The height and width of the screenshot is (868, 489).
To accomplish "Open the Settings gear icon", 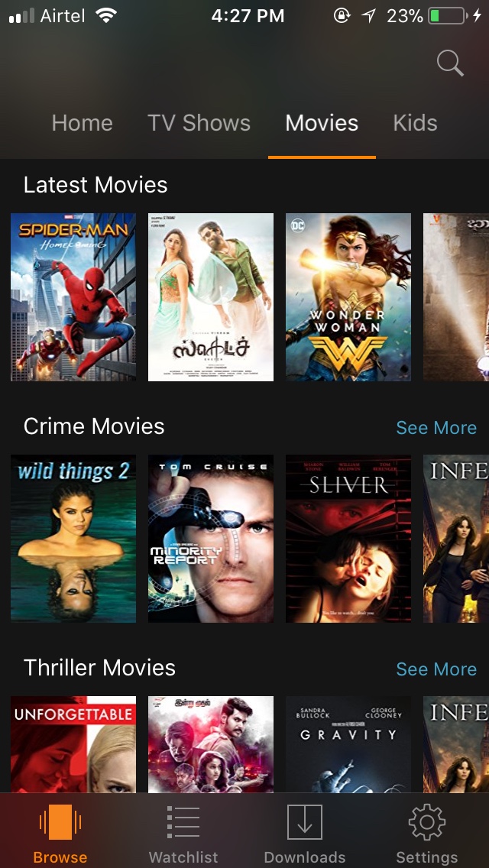I will (x=427, y=822).
